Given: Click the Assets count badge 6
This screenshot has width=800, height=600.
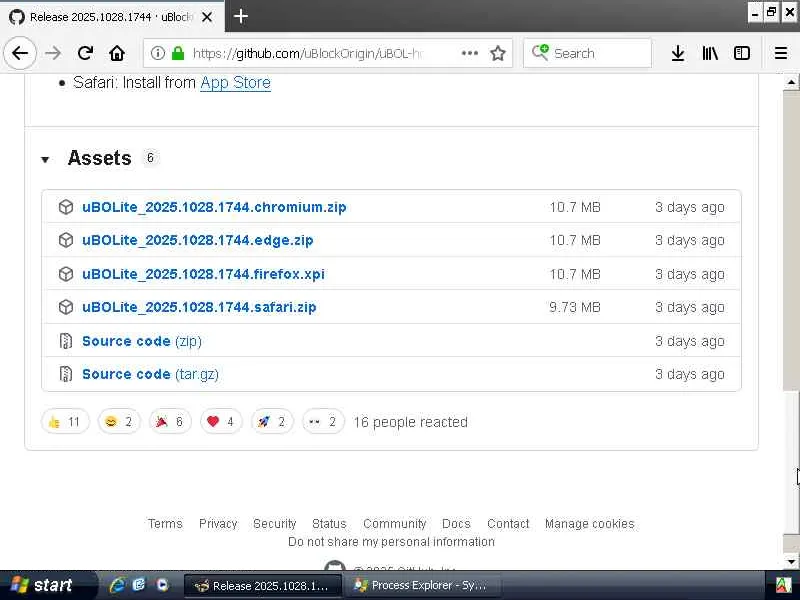Looking at the screenshot, I should [x=150, y=158].
